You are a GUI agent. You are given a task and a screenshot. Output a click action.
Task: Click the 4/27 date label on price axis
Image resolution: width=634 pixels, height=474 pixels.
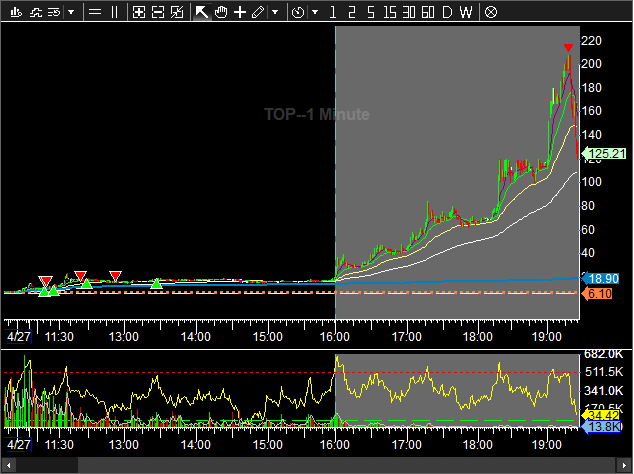point(19,337)
